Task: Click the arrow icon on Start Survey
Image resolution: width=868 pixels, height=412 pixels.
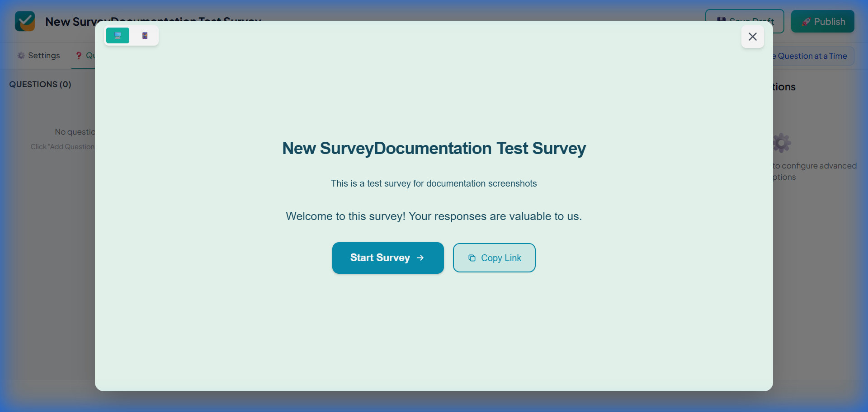Action: pyautogui.click(x=420, y=258)
